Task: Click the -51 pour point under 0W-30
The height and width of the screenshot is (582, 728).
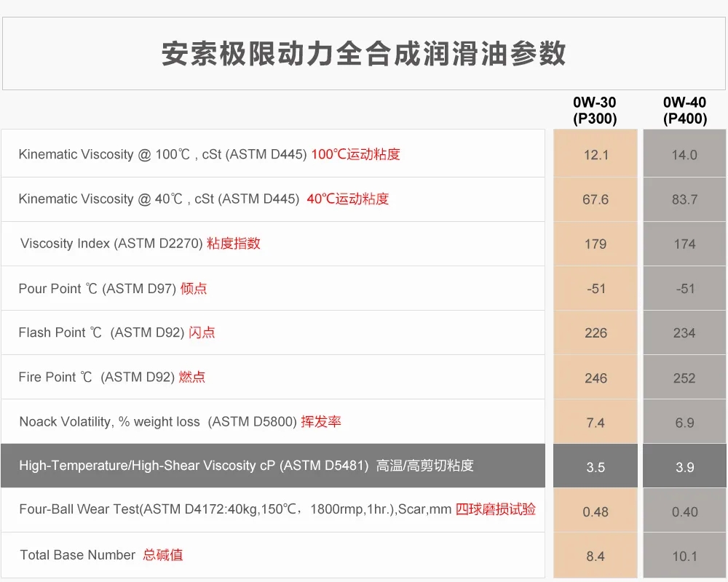Action: 596,289
